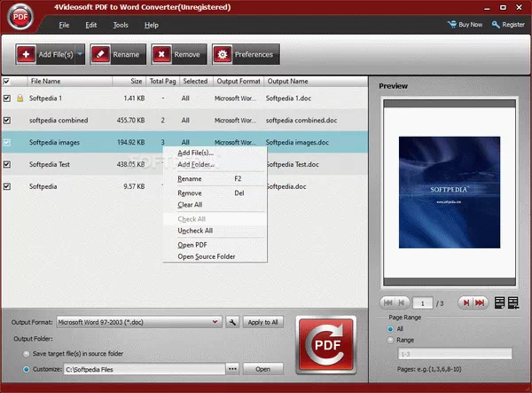The width and height of the screenshot is (532, 393).
Task: Click the Register key icon
Action: click(496, 25)
